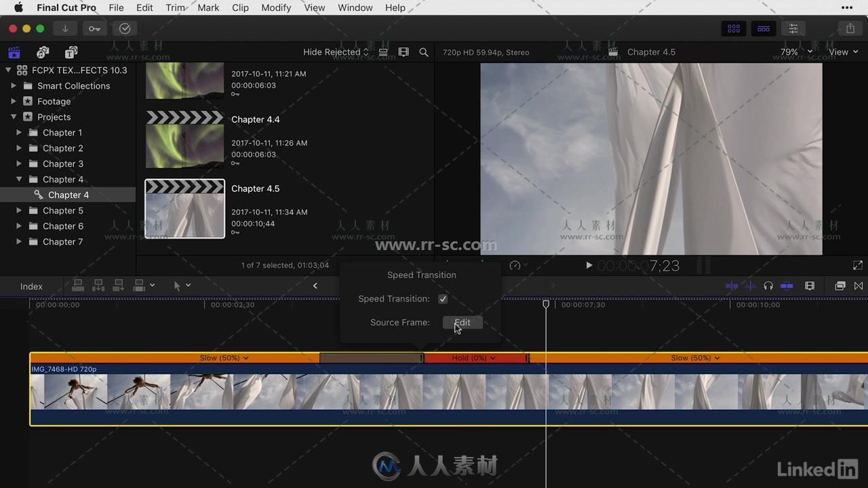
Task: Select the Chapter 4.4 project thumbnail
Action: pos(184,139)
